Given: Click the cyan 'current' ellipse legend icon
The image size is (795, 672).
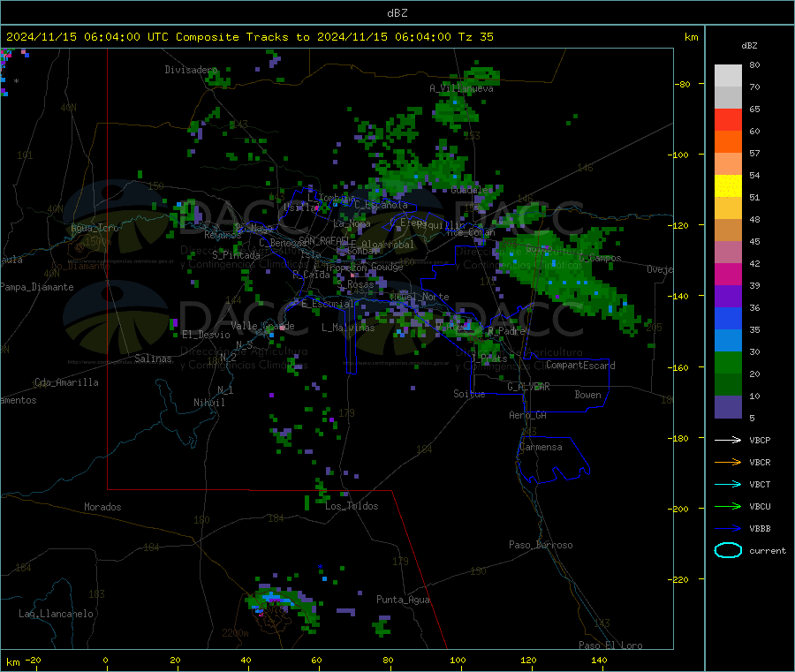Looking at the screenshot, I should [728, 550].
